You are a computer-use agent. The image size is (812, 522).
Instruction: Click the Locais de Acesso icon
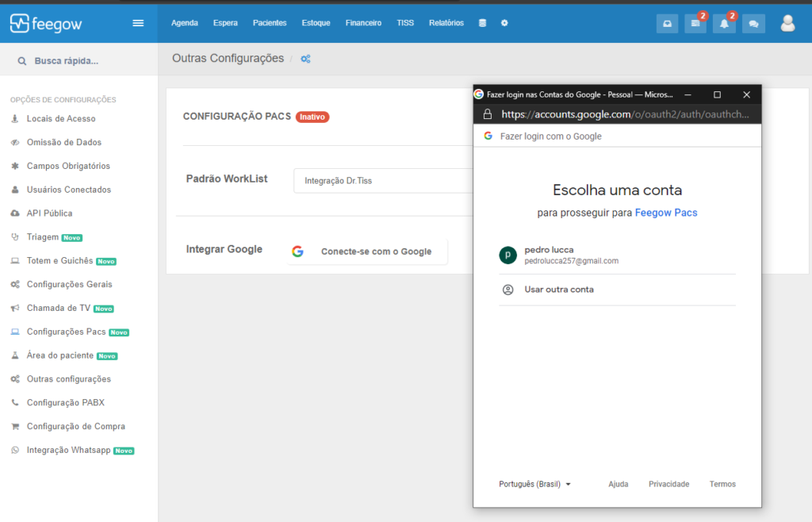(x=15, y=118)
